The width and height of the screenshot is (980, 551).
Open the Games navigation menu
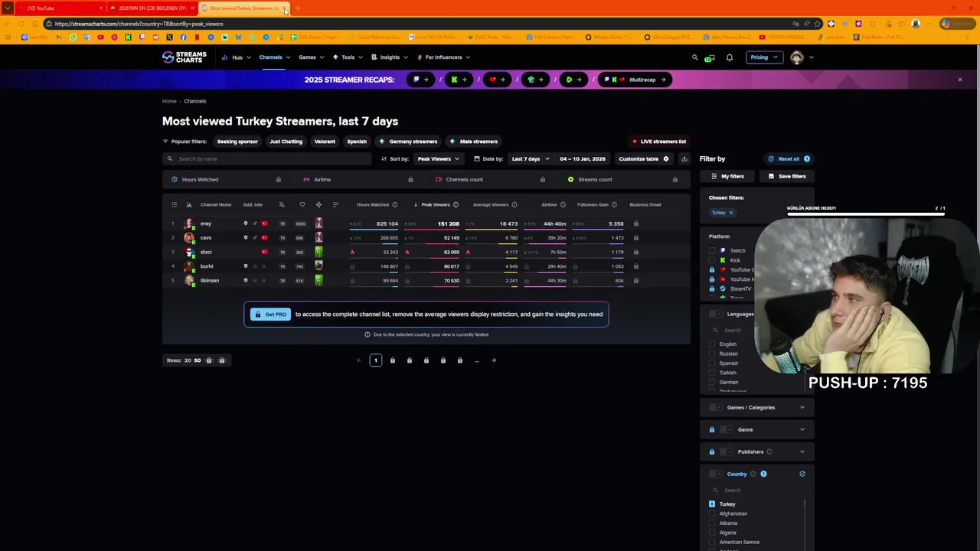pyautogui.click(x=311, y=57)
